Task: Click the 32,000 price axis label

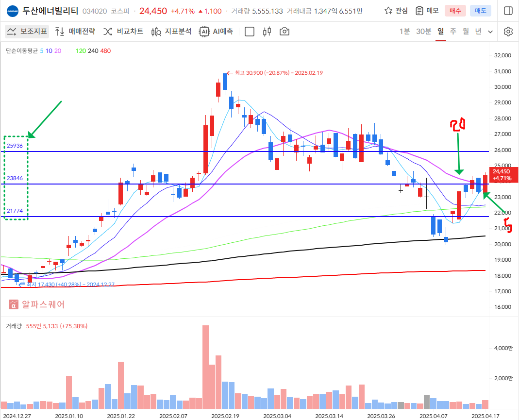Action: pyautogui.click(x=502, y=56)
